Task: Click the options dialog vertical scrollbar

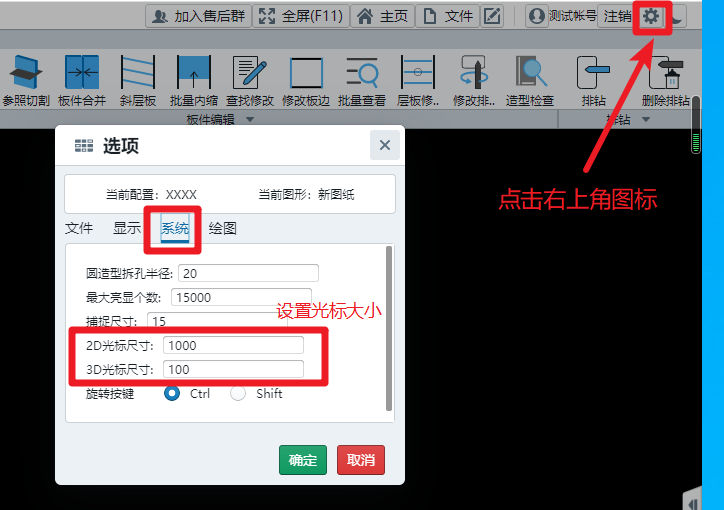Action: click(389, 330)
